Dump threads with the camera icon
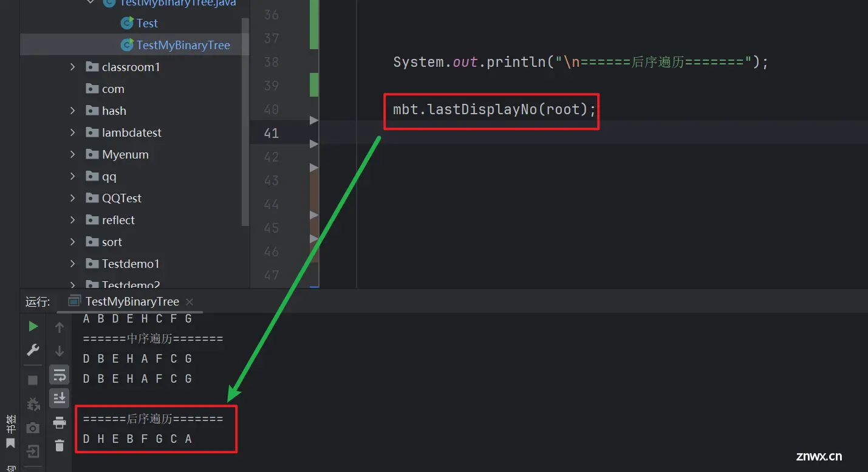 (33, 428)
